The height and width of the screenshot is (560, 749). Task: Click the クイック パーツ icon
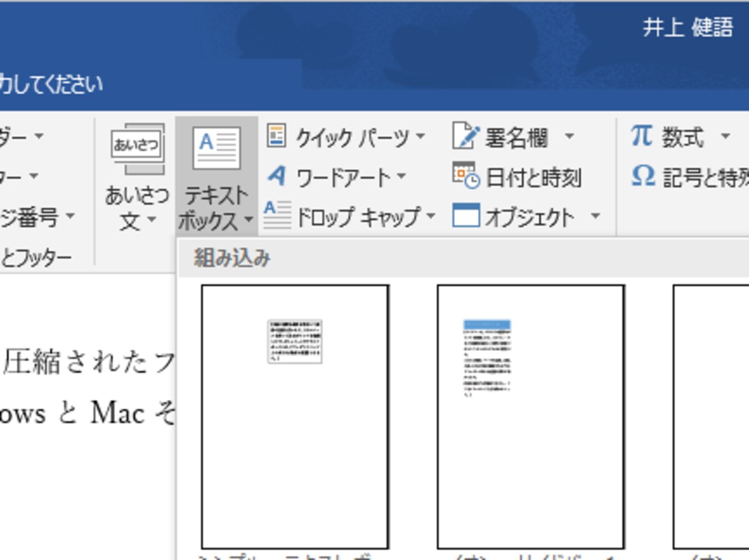point(276,135)
